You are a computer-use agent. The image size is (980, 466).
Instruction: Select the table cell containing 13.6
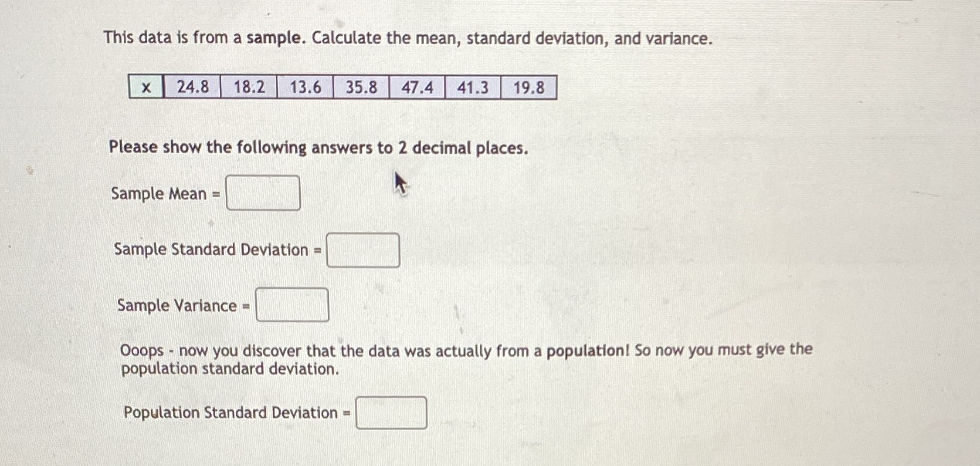304,87
